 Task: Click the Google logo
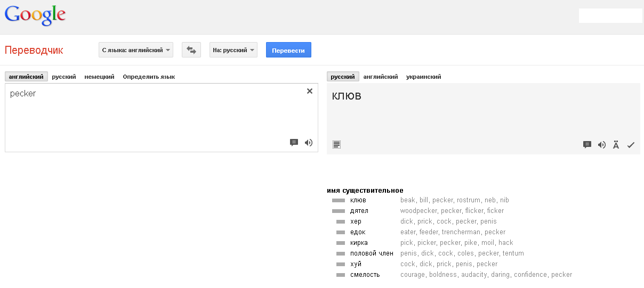point(35,15)
